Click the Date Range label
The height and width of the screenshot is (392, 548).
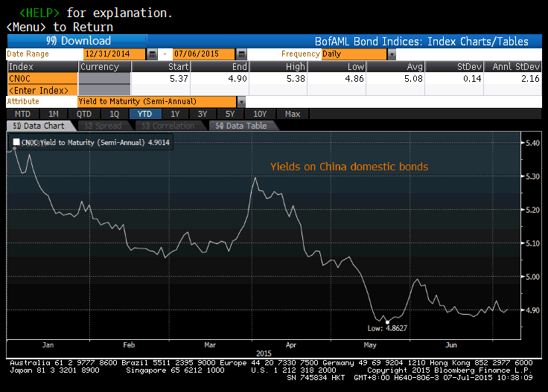(x=28, y=54)
